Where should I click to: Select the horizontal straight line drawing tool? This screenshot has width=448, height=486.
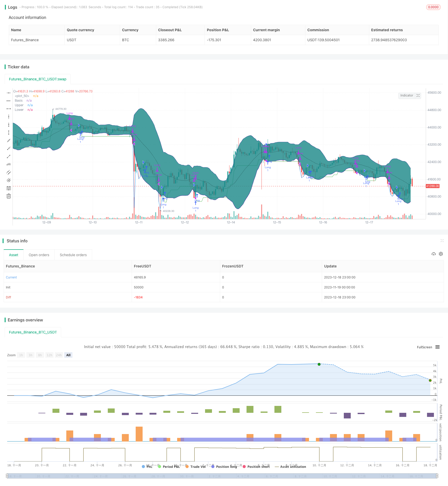pyautogui.click(x=9, y=93)
